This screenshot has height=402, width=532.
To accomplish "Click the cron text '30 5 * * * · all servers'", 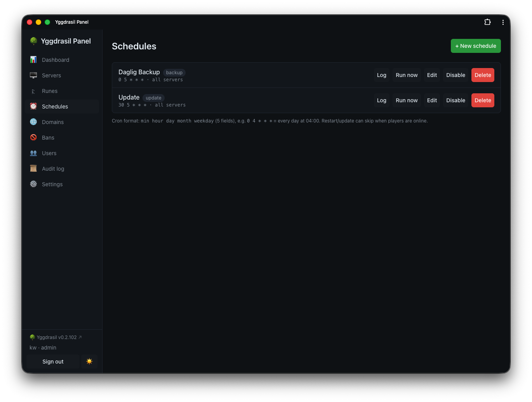I will coord(152,105).
